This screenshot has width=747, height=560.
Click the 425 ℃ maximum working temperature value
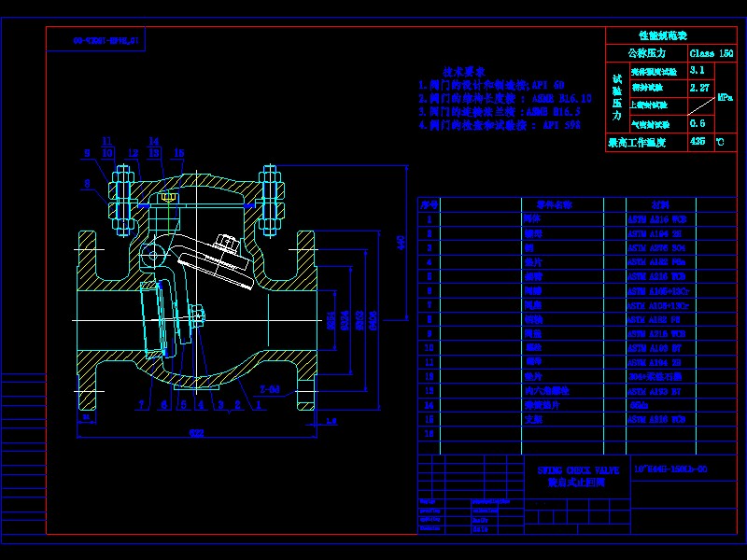pyautogui.click(x=698, y=141)
